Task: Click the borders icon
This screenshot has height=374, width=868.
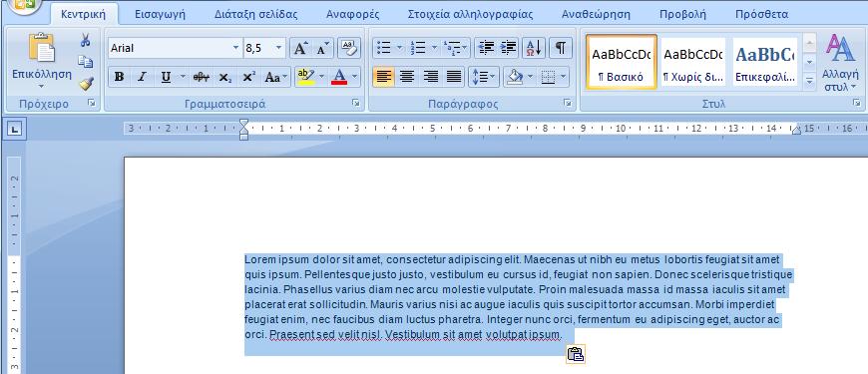Action: [548, 78]
